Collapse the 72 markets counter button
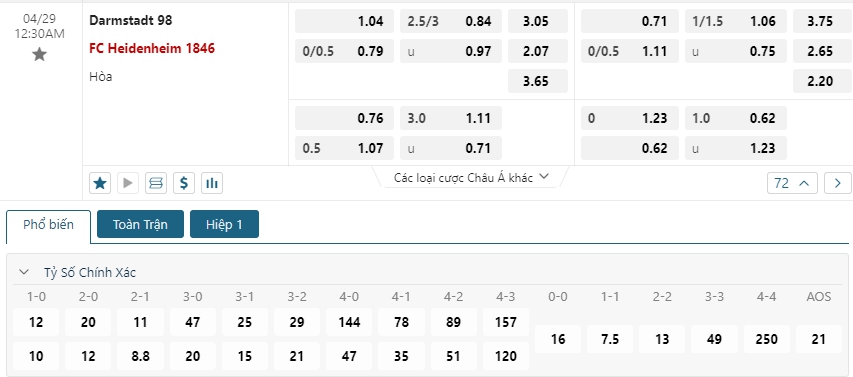Screen dimensions: 853x377 792,183
